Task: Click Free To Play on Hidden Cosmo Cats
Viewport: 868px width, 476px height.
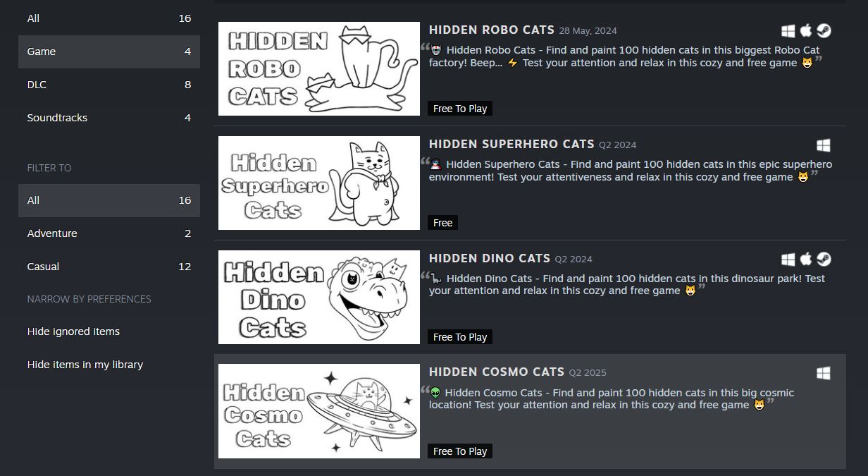Action: tap(460, 451)
